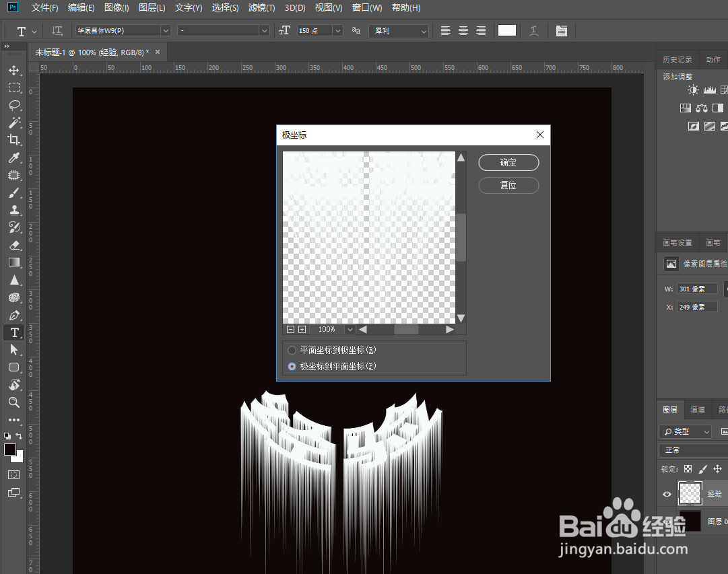
Task: Select the History Brush tool
Action: coord(14,227)
